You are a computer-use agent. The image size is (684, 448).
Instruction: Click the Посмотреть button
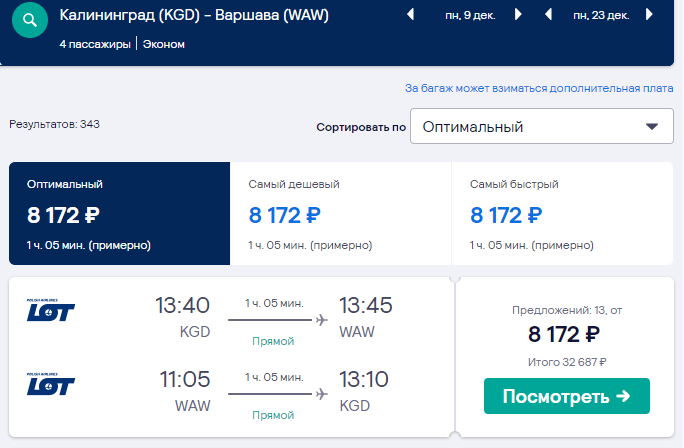point(567,396)
